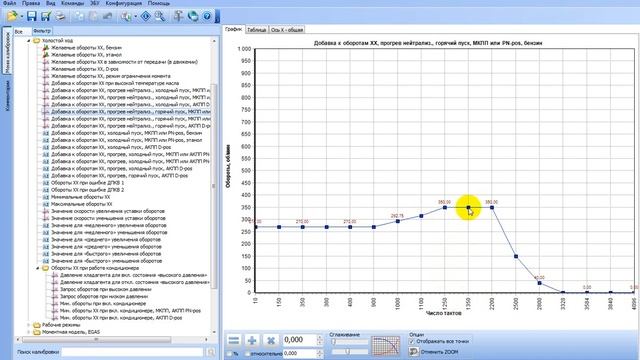Screen dimensions: 640x360
Task: Select Минимальные обороты ХХ item
Action: pos(80,197)
